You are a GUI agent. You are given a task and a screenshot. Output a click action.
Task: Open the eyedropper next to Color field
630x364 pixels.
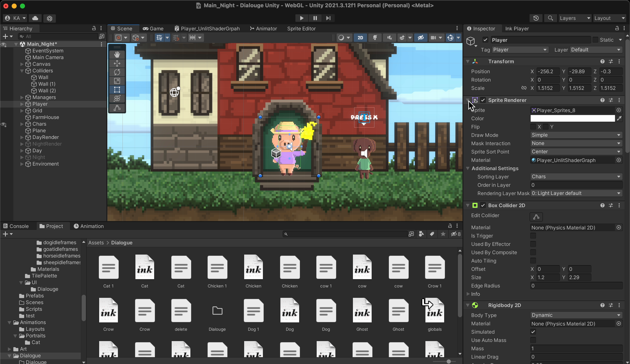[619, 119]
